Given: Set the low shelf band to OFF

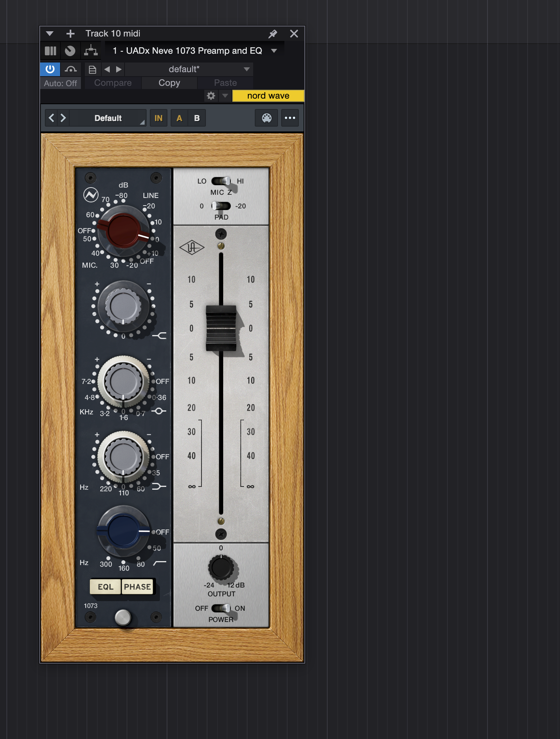Looking at the screenshot, I should click(162, 457).
